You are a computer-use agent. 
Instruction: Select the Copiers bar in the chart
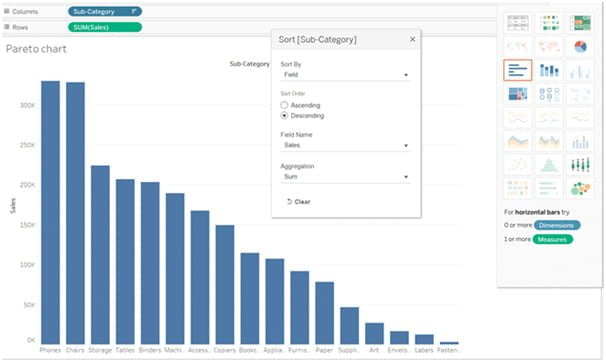click(x=225, y=285)
